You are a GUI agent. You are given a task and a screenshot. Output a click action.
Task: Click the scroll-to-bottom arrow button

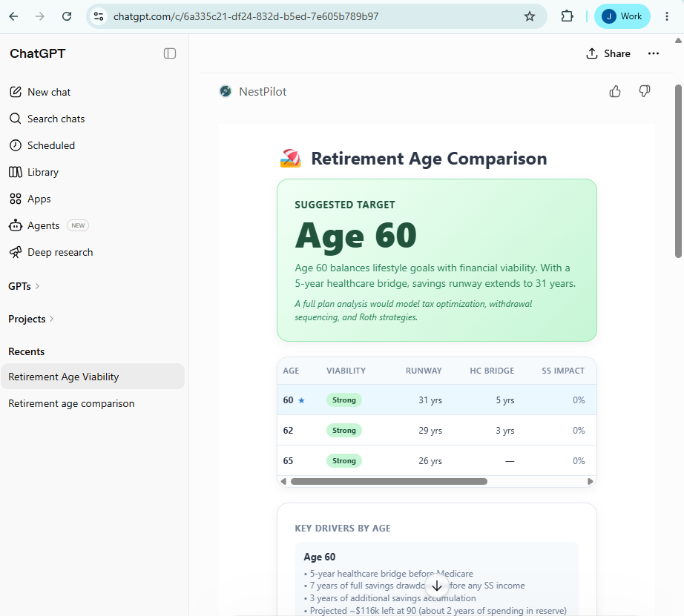437,586
